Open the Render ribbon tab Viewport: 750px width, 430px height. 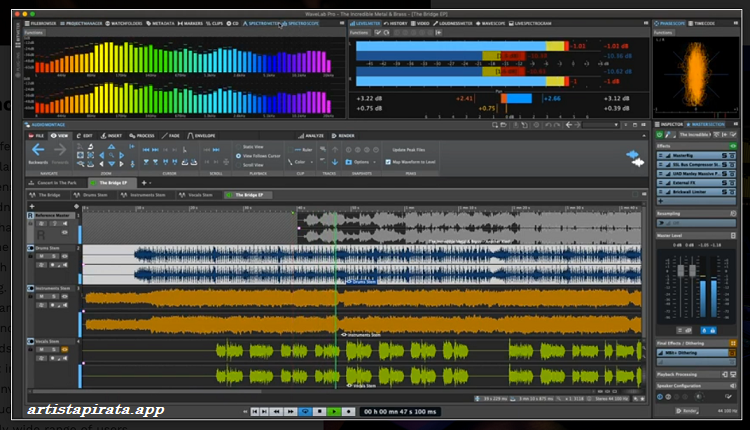pos(343,136)
